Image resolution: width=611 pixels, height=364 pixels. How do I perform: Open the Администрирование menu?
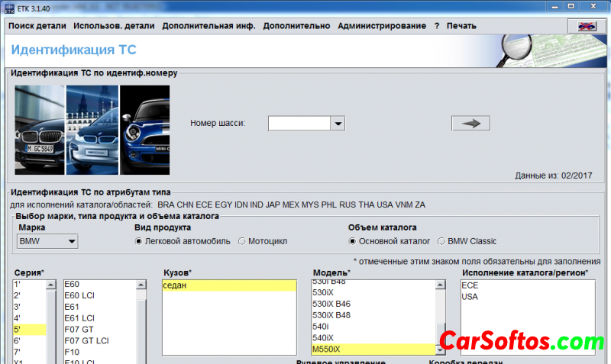pyautogui.click(x=382, y=26)
